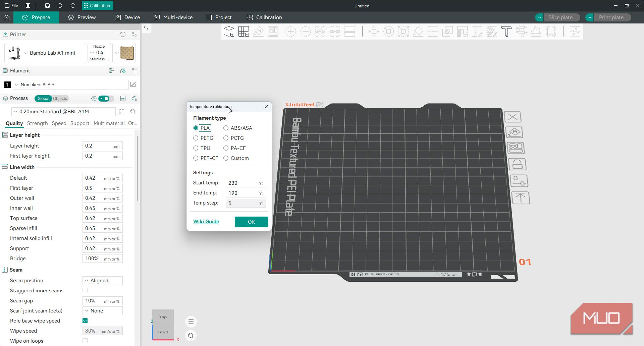The height and width of the screenshot is (346, 644).
Task: Enable the Staggered inner seams checkbox
Action: click(x=85, y=291)
